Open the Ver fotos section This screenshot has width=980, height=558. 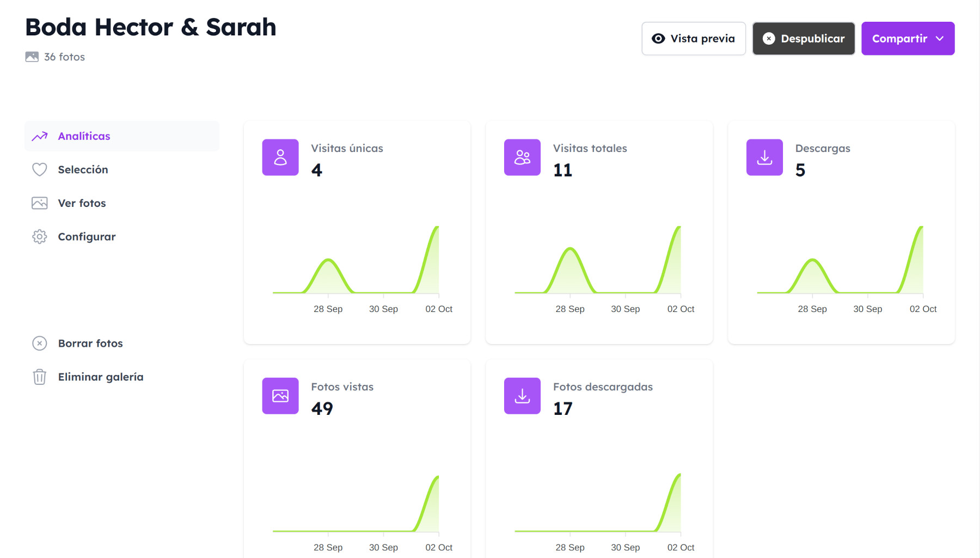[122, 203]
